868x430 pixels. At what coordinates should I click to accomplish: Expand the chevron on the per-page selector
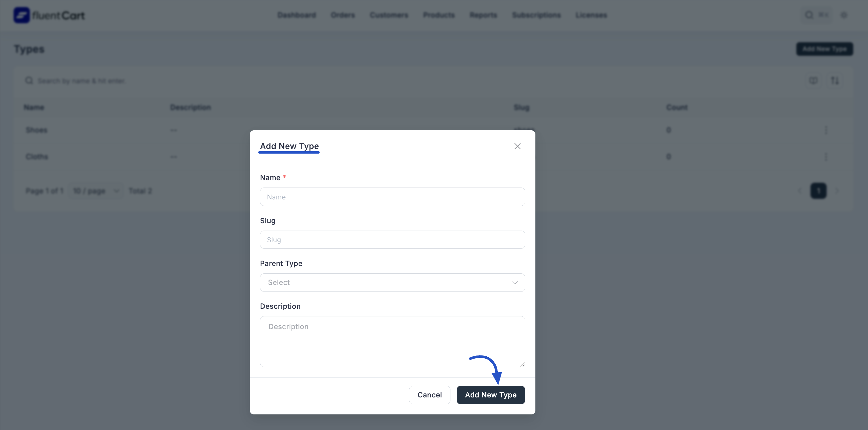coord(116,191)
